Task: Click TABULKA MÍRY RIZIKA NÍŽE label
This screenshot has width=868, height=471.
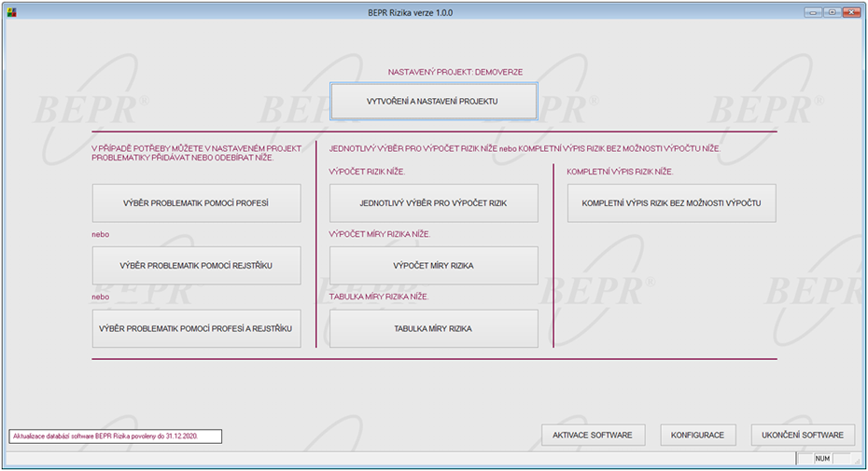Action: 379,297
